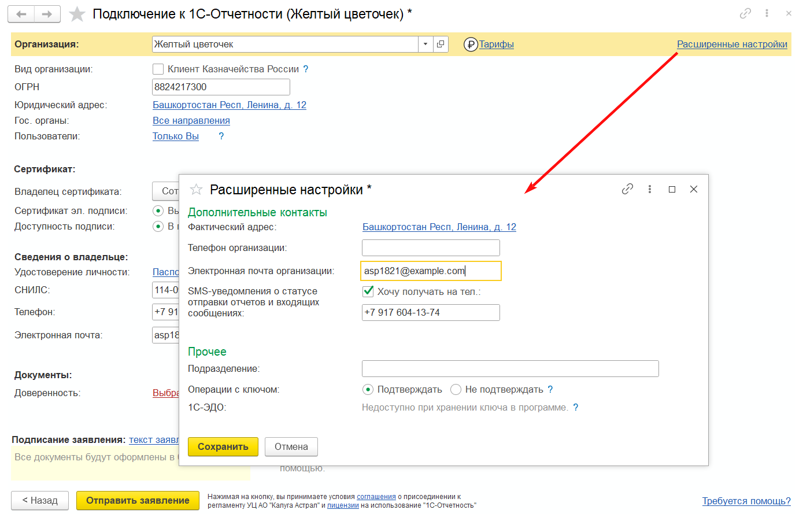Open Все направления link
Image resolution: width=803 pixels, height=532 pixels.
point(191,120)
